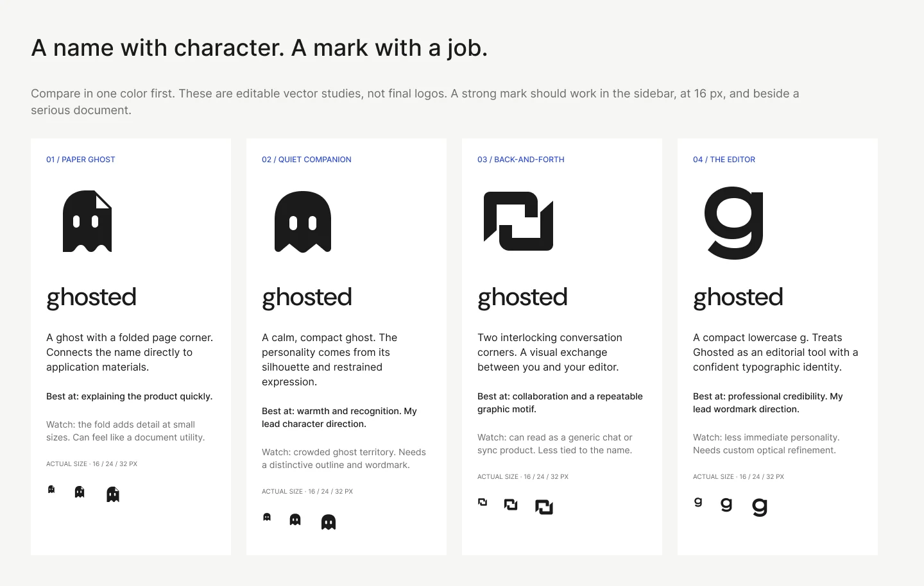Select the largest Back-and-Forth preview icon

pyautogui.click(x=544, y=507)
